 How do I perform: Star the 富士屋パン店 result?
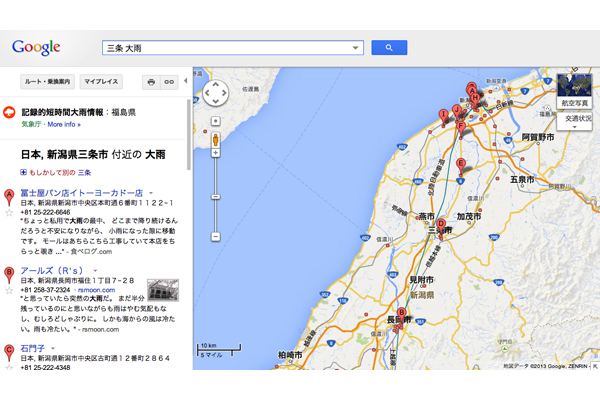[9, 212]
